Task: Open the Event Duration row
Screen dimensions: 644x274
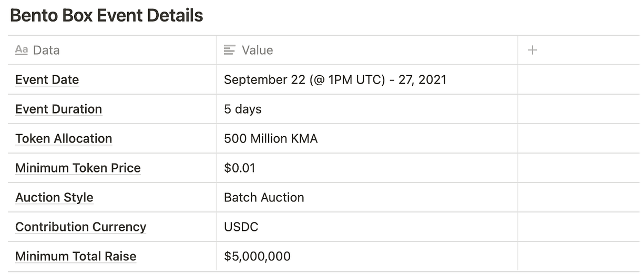Action: 58,109
